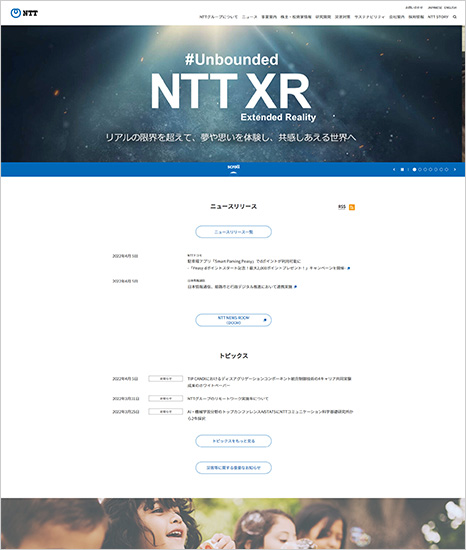Open the ニュース navigation item

(250, 17)
